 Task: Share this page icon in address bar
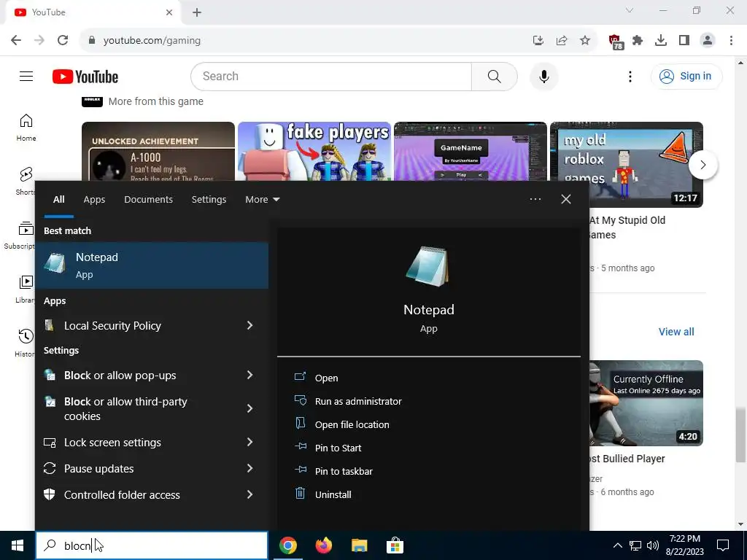pos(562,41)
